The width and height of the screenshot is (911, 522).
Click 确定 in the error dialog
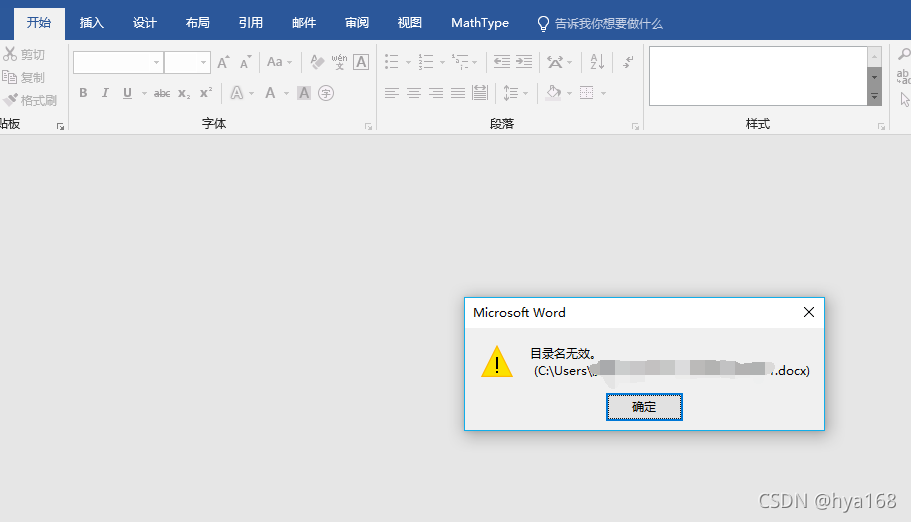(644, 407)
